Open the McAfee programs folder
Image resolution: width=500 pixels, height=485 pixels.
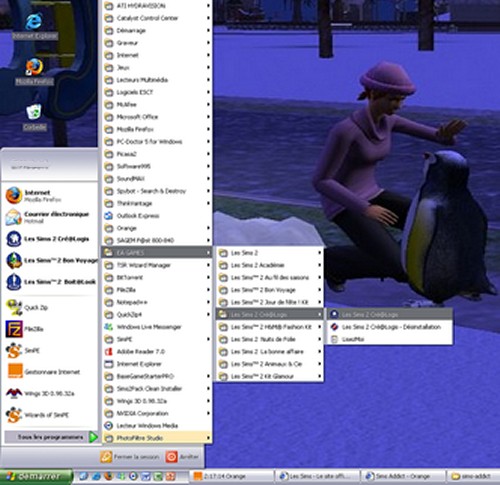tap(157, 104)
